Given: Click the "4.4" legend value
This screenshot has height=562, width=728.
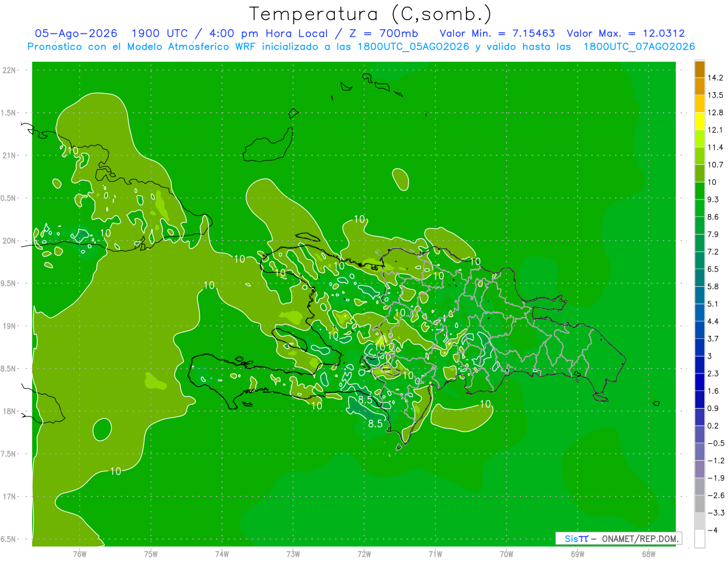Looking at the screenshot, I should [713, 321].
